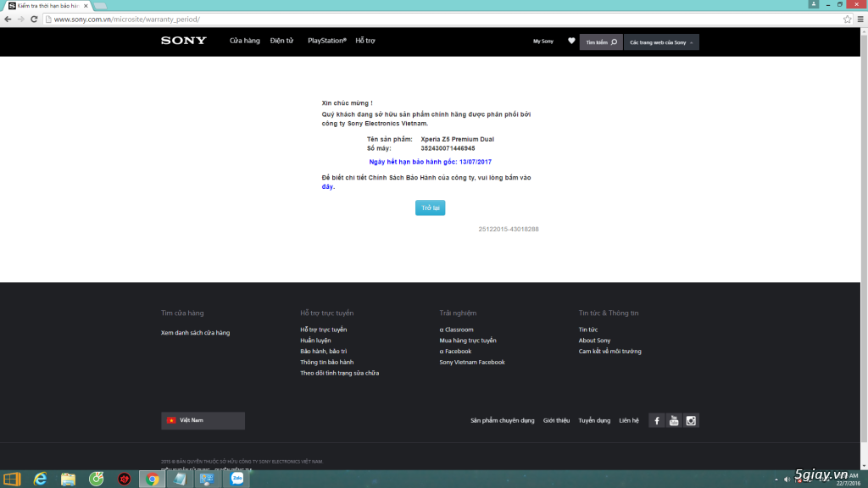Open the Sony Vietnam Facebook link
The height and width of the screenshot is (488, 868).
coord(471,363)
